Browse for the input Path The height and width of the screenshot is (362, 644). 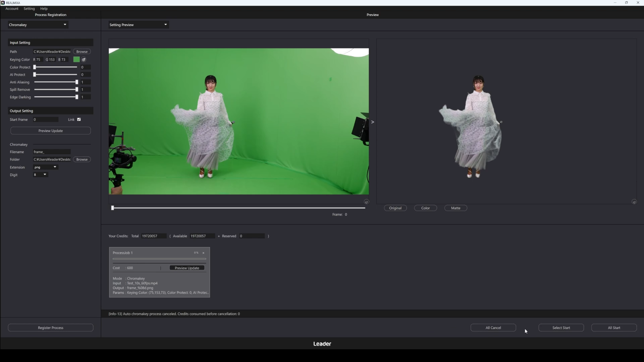tap(82, 52)
